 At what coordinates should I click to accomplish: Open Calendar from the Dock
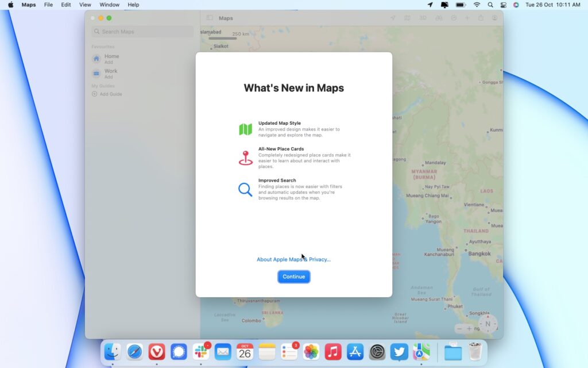pyautogui.click(x=245, y=352)
